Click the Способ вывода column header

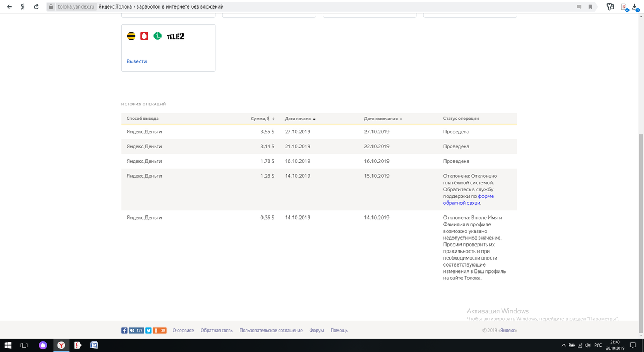click(x=143, y=118)
